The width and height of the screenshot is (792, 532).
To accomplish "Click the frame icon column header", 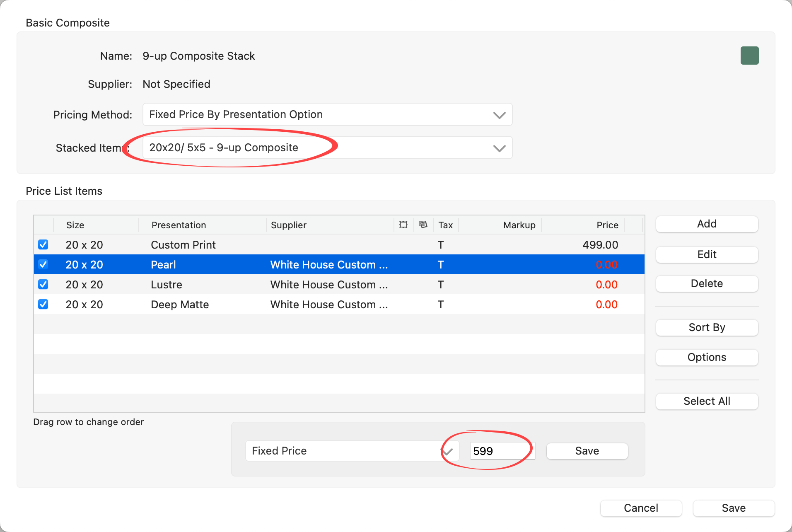I will pos(403,225).
